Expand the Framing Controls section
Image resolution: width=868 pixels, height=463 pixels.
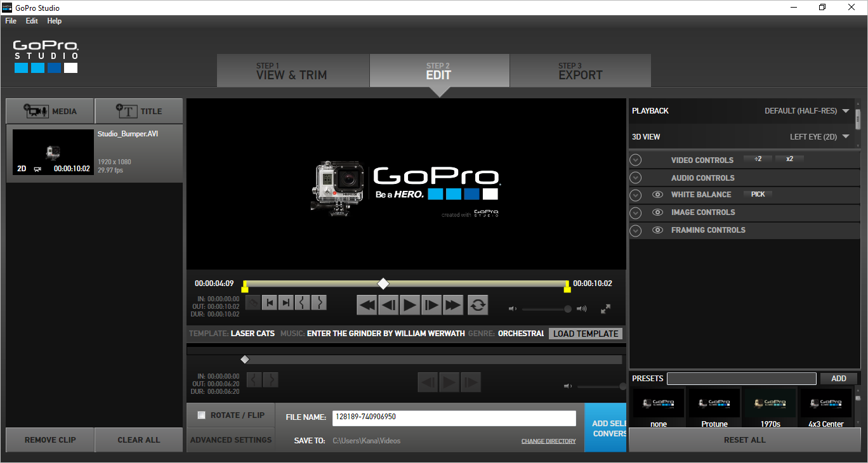636,230
